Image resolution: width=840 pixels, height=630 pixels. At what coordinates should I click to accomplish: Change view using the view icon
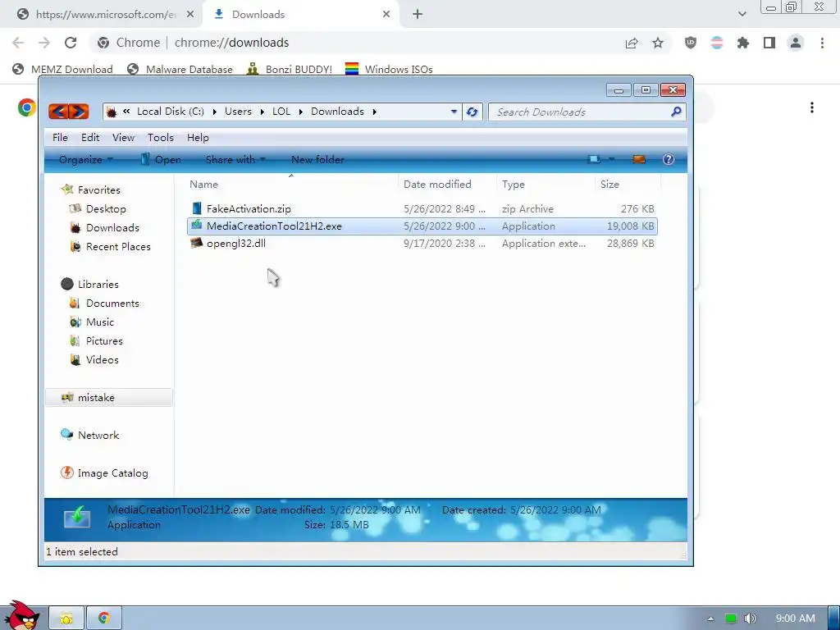[594, 159]
